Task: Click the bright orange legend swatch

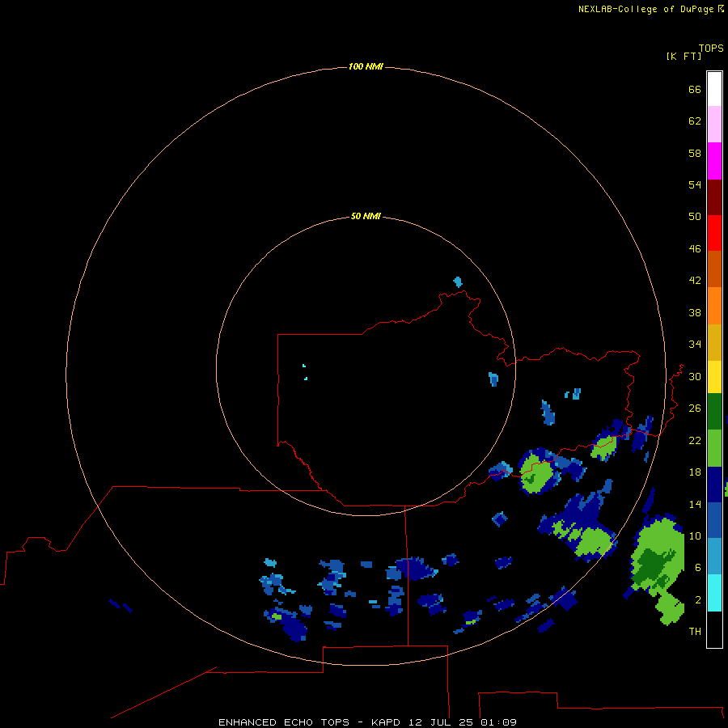Action: coord(714,306)
